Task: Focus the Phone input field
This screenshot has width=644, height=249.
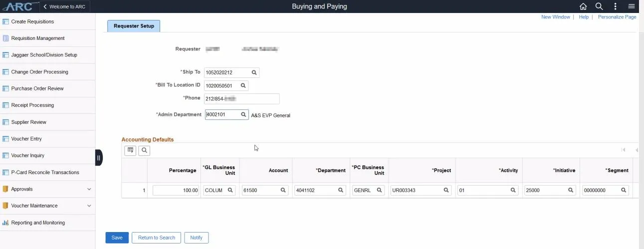Action: point(242,99)
